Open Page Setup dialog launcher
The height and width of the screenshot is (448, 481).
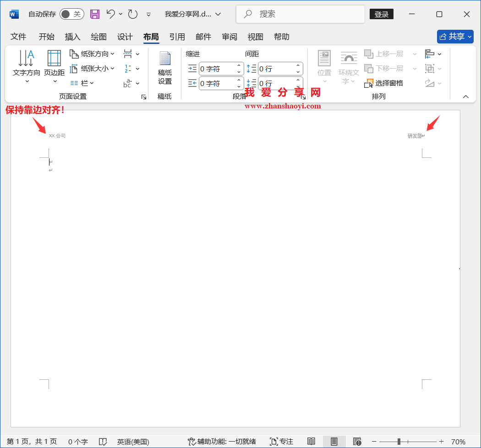[x=143, y=97]
